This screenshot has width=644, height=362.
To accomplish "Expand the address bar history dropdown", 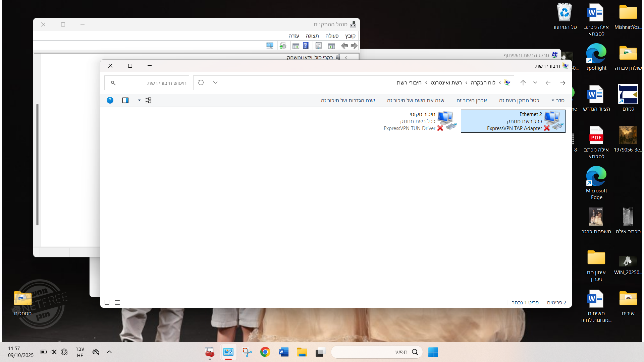I will pyautogui.click(x=215, y=82).
